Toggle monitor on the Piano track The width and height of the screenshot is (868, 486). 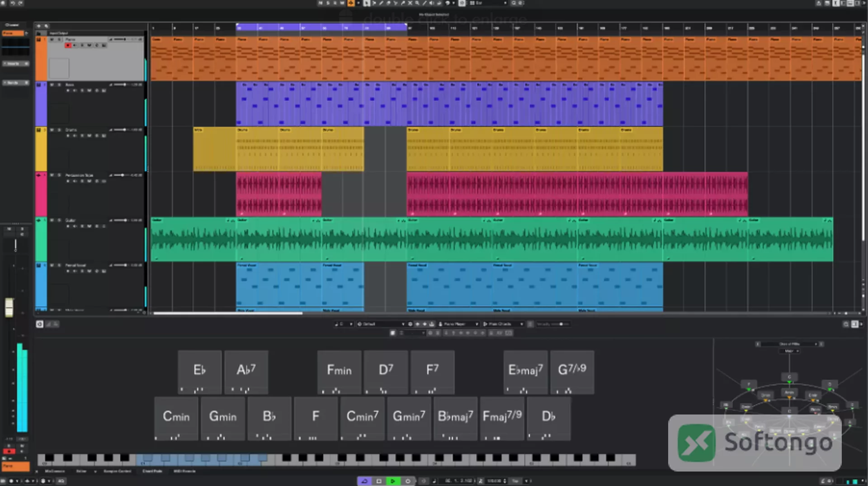[x=75, y=45]
